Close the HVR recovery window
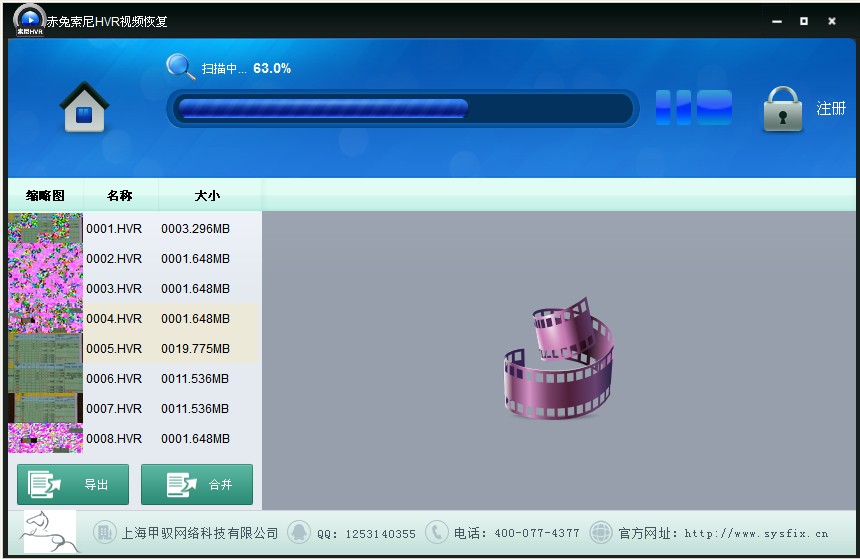This screenshot has height=559, width=860. point(831,21)
